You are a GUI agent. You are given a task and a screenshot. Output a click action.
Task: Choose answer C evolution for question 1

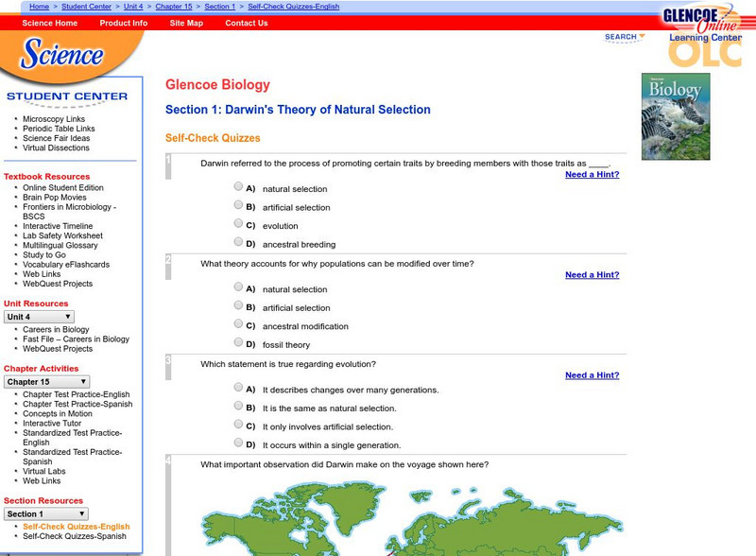(x=238, y=223)
